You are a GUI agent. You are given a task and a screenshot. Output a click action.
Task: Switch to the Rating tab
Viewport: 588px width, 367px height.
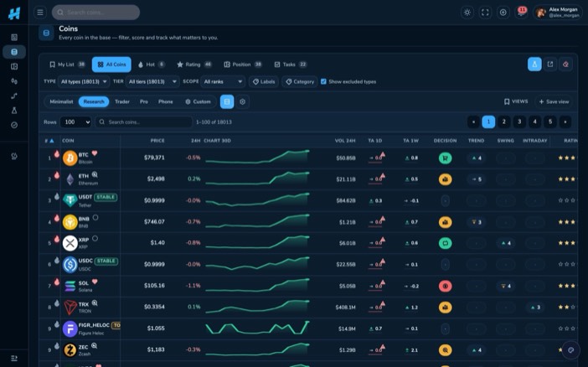(194, 65)
